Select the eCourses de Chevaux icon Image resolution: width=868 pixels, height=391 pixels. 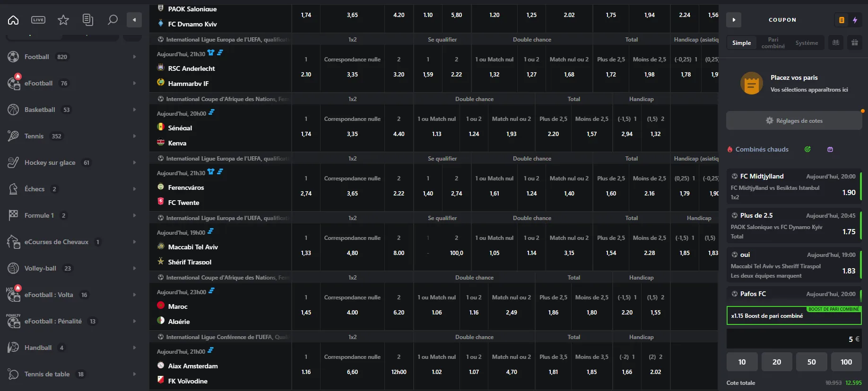[13, 242]
